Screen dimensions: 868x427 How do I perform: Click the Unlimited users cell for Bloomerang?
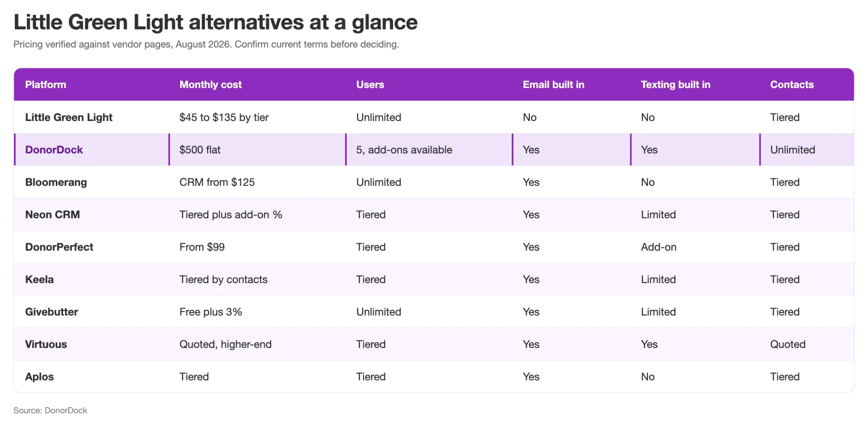tap(378, 182)
